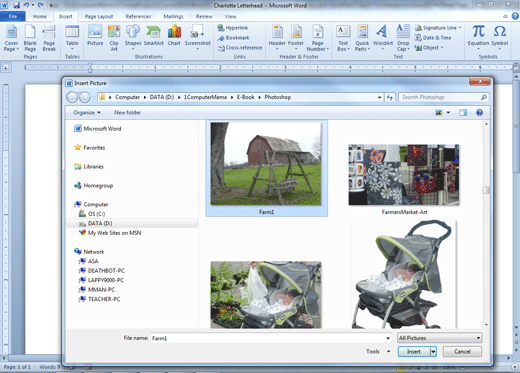Insert a Chart
The height and width of the screenshot is (373, 520).
click(x=174, y=35)
